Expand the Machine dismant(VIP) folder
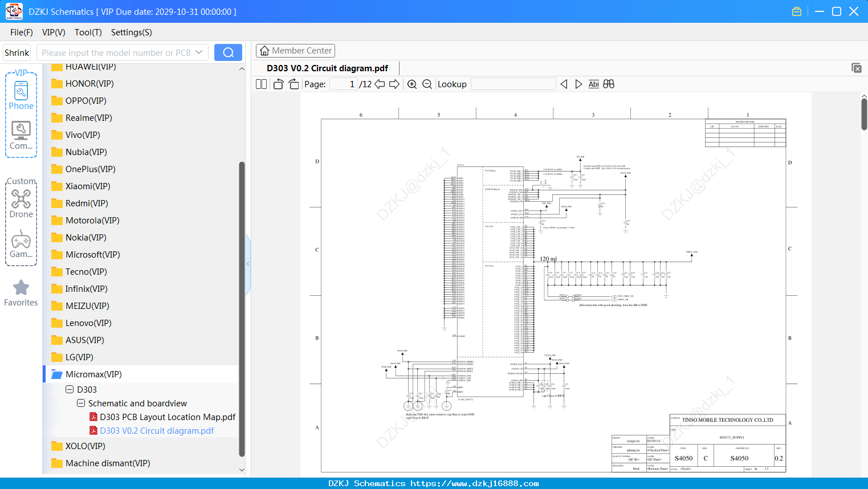Screen dimensions: 868x489 click(101, 463)
